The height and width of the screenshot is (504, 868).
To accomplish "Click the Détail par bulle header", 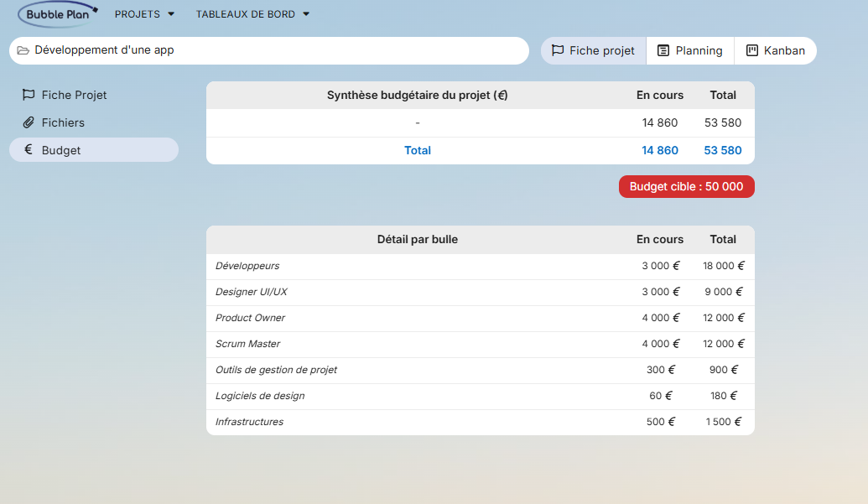I will point(418,240).
